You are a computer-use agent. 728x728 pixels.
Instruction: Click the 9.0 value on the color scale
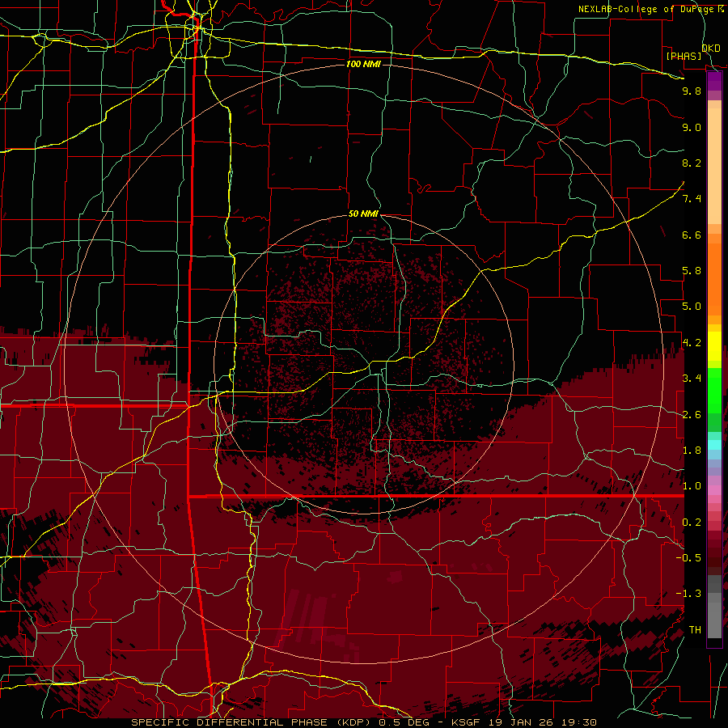pyautogui.click(x=692, y=127)
